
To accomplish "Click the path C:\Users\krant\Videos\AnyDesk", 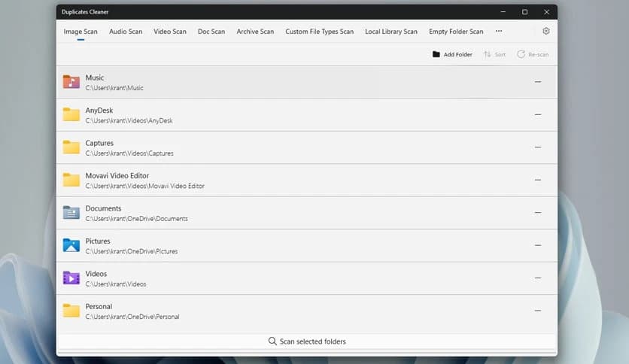I will pyautogui.click(x=129, y=120).
